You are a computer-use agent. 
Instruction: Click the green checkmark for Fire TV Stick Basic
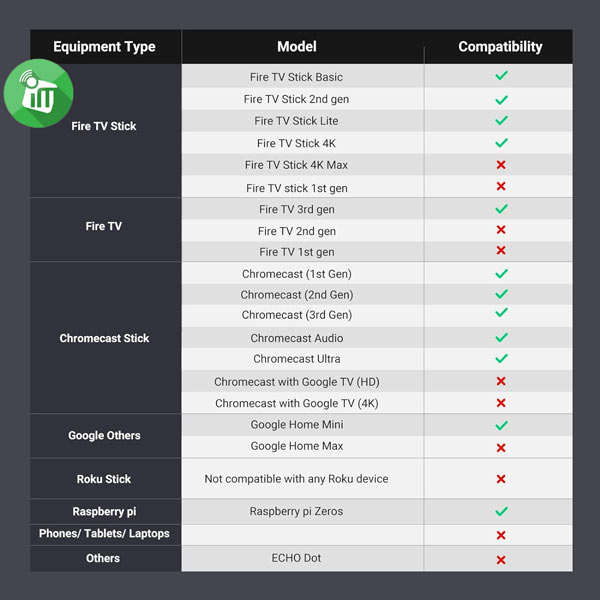coord(501,76)
